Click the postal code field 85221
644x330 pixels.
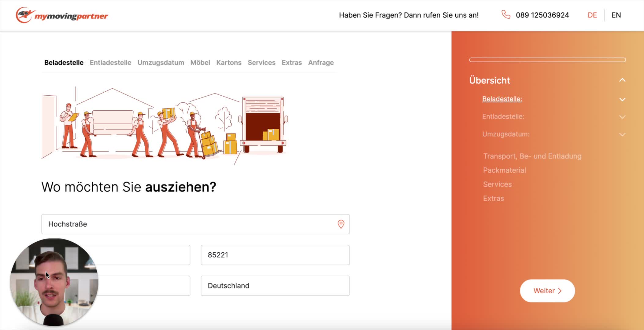pyautogui.click(x=275, y=255)
